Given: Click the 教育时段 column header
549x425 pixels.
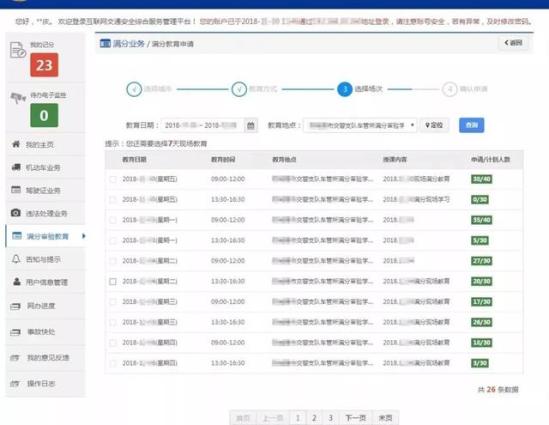Looking at the screenshot, I should (223, 159).
